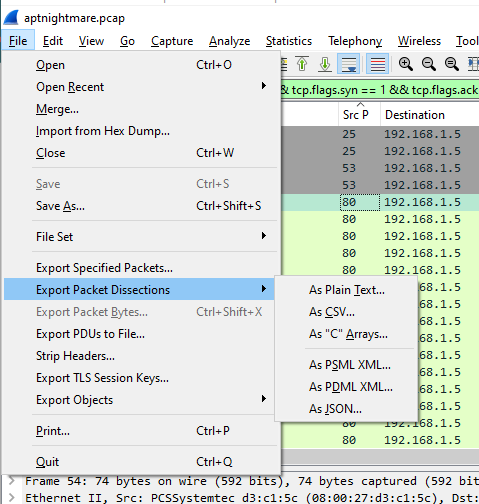479x504 pixels.
Task: Toggle the colorize packet list icon
Action: pos(377,64)
